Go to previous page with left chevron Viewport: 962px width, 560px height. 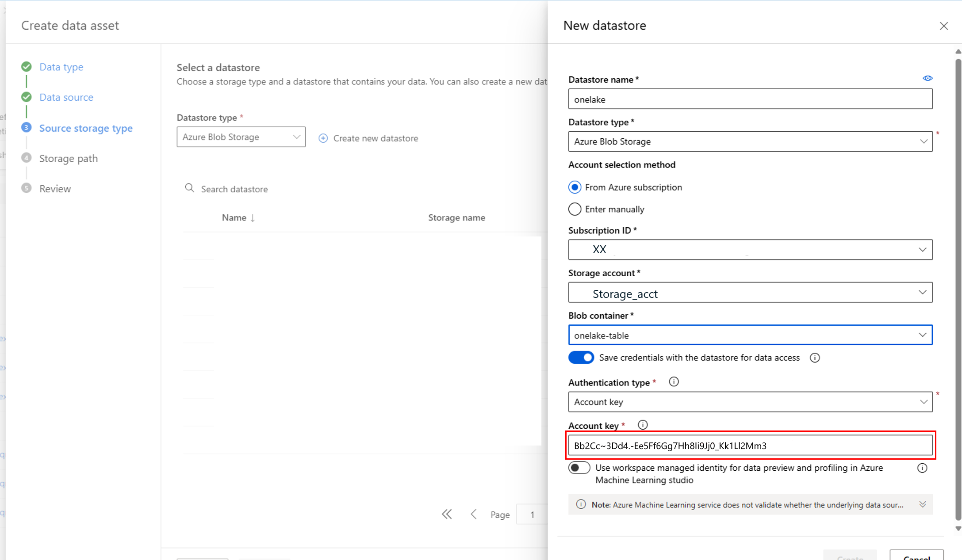[x=474, y=514]
